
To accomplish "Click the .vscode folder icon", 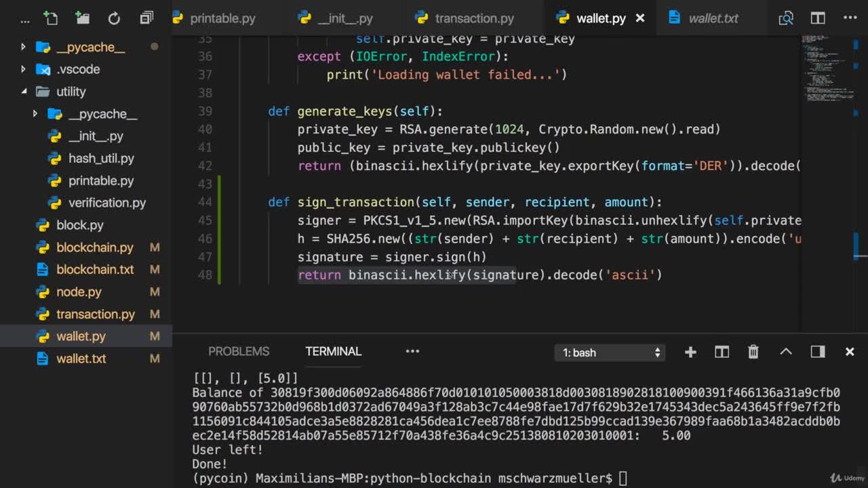I will (x=43, y=69).
